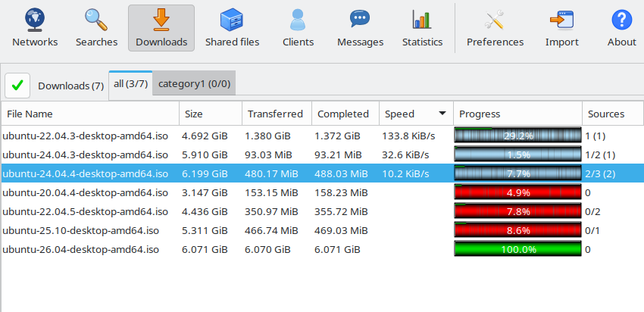Open the Preferences tools icon
The width and height of the screenshot is (644, 312).
point(495,20)
